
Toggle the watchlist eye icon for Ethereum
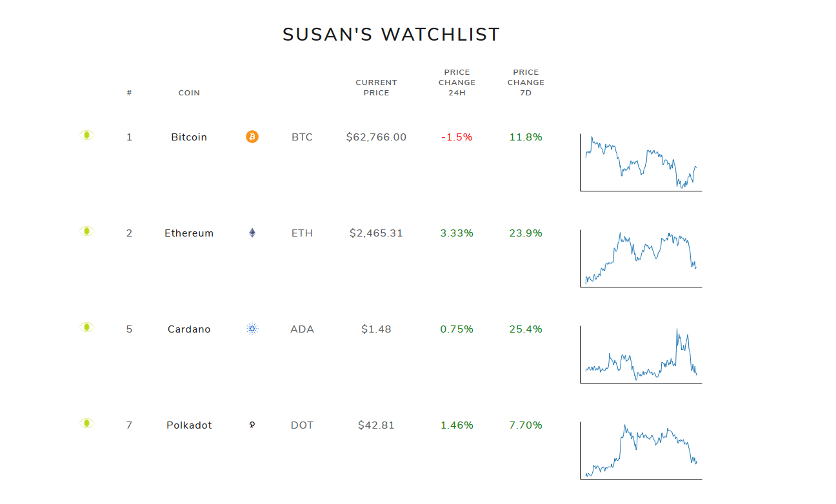point(86,231)
